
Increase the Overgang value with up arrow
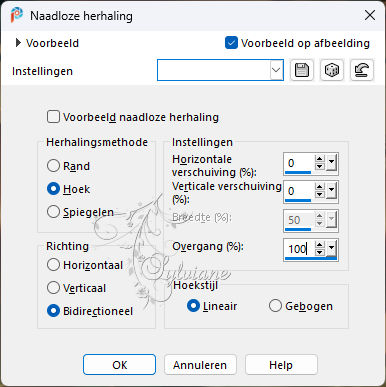point(319,245)
